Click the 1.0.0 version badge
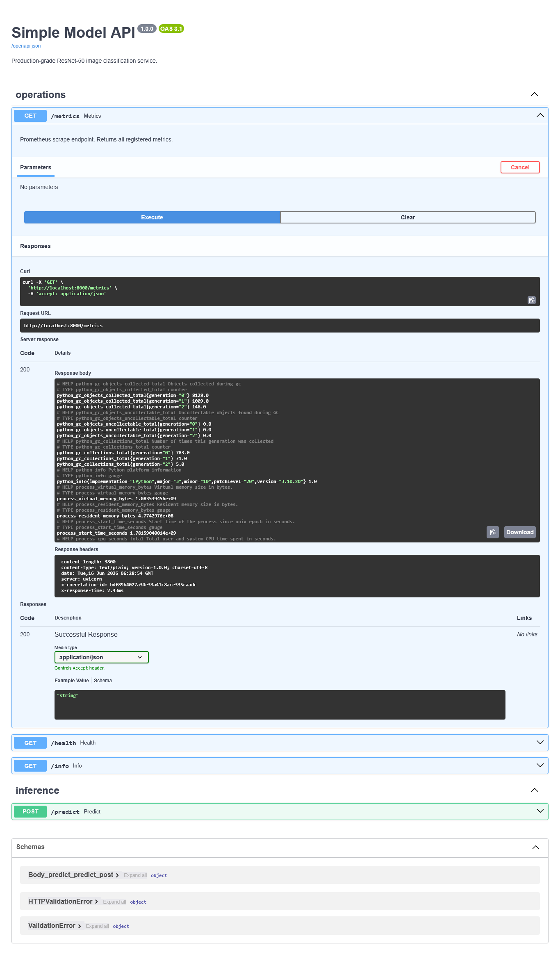The image size is (560, 959). point(147,29)
